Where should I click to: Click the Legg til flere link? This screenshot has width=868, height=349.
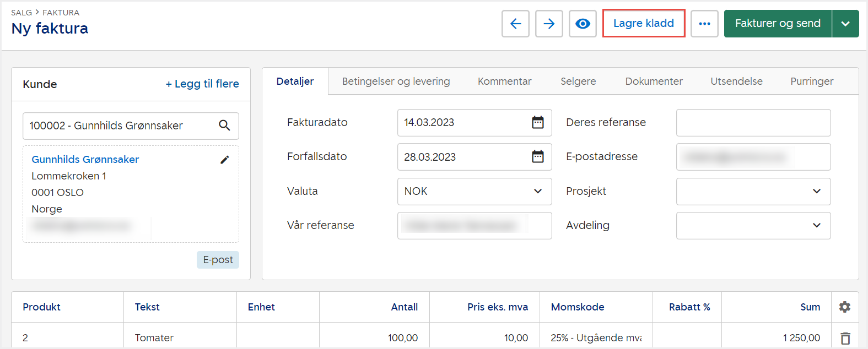202,84
